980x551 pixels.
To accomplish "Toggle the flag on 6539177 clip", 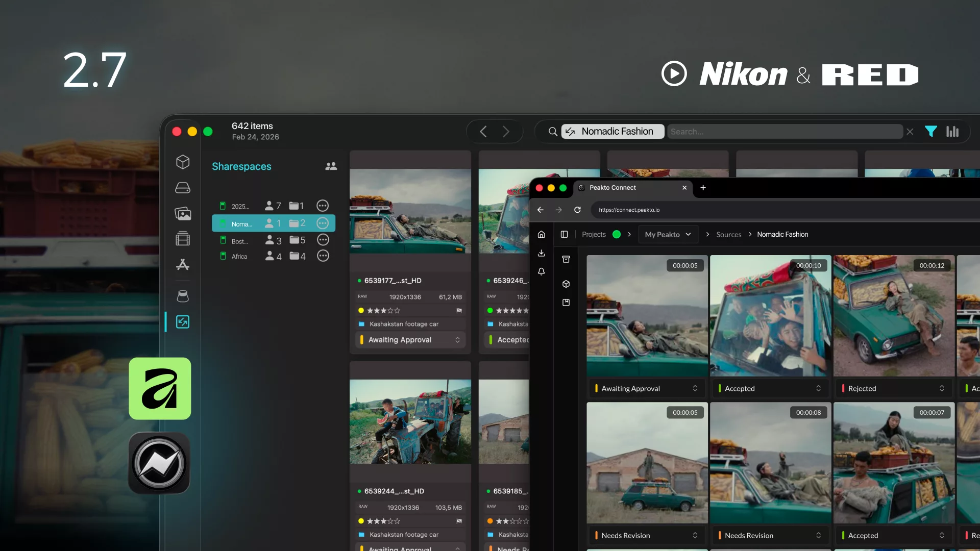I will click(x=459, y=310).
